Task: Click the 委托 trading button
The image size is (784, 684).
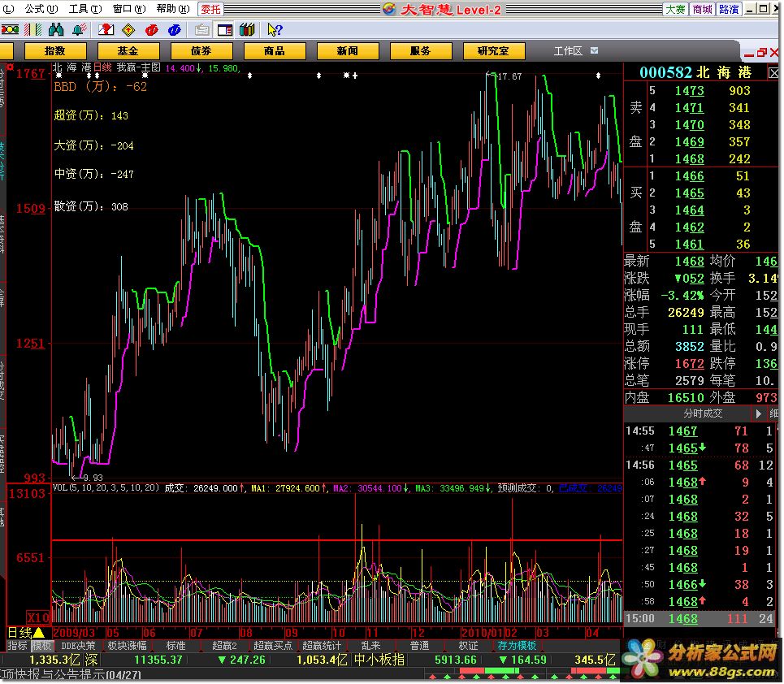Action: (210, 9)
